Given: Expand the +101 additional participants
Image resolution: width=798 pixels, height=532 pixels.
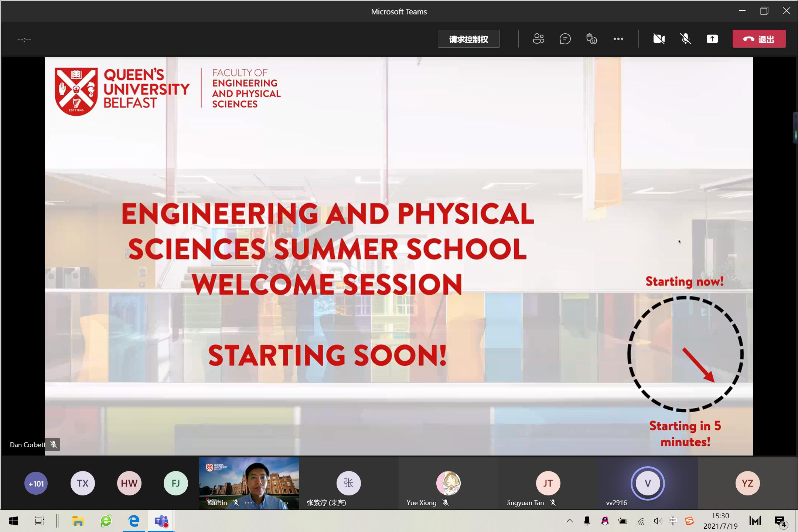Looking at the screenshot, I should [x=36, y=483].
